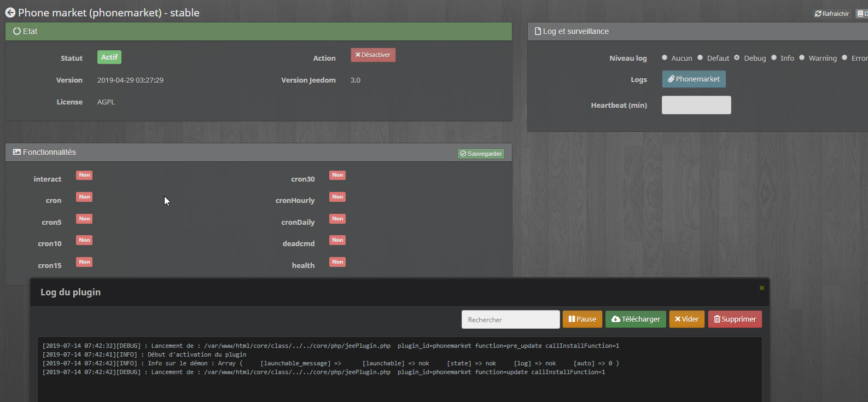Pause the log with the Pause button

tap(582, 319)
